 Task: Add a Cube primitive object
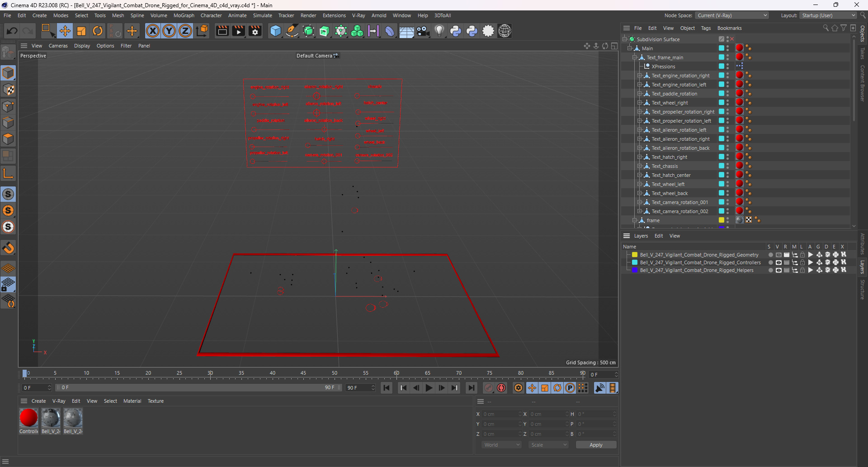(275, 31)
